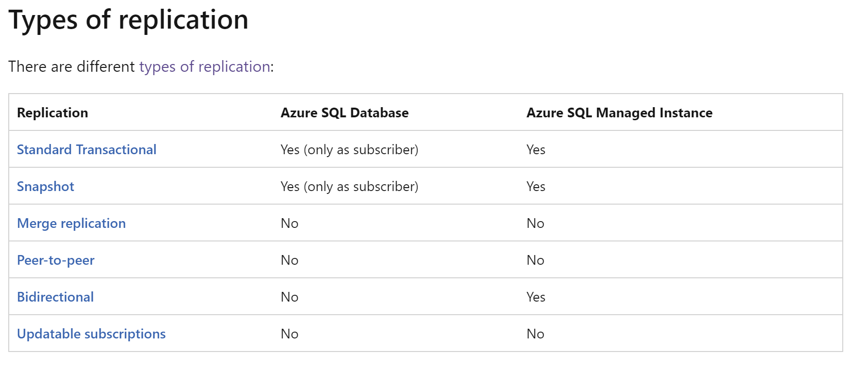Image resolution: width=868 pixels, height=368 pixels.
Task: Click the Replication column header
Action: click(x=52, y=113)
